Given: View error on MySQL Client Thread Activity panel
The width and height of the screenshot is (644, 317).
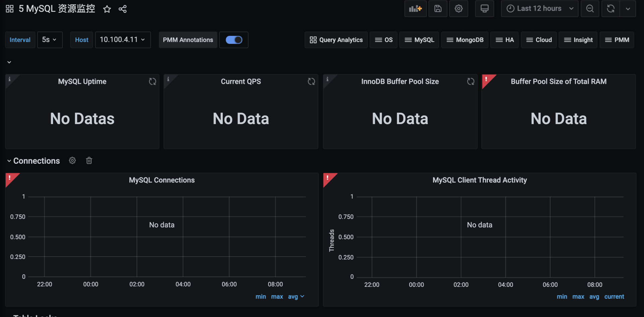Looking at the screenshot, I should coord(327,178).
